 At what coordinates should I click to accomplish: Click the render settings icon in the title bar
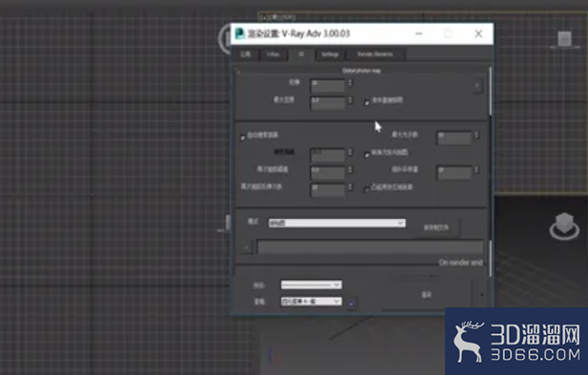tap(239, 33)
